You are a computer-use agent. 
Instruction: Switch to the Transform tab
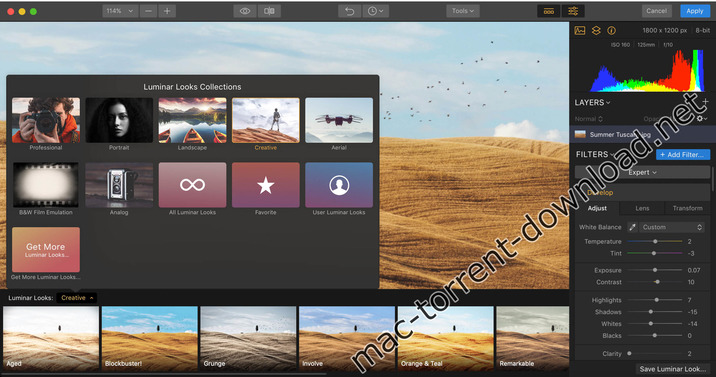pyautogui.click(x=687, y=208)
